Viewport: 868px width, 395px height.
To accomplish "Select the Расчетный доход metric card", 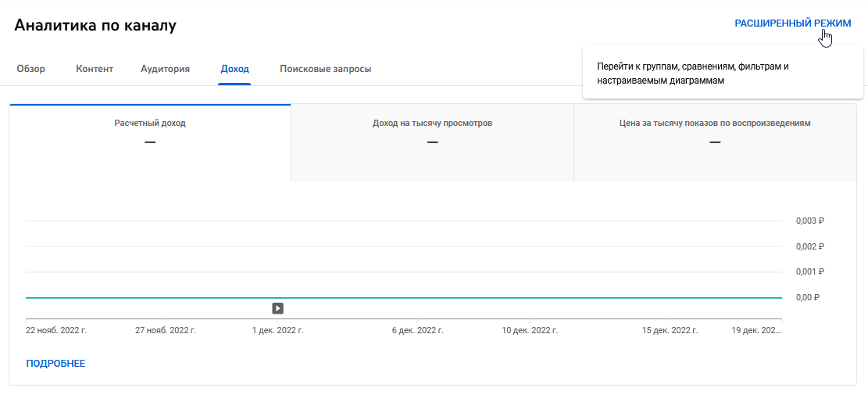I will 150,143.
